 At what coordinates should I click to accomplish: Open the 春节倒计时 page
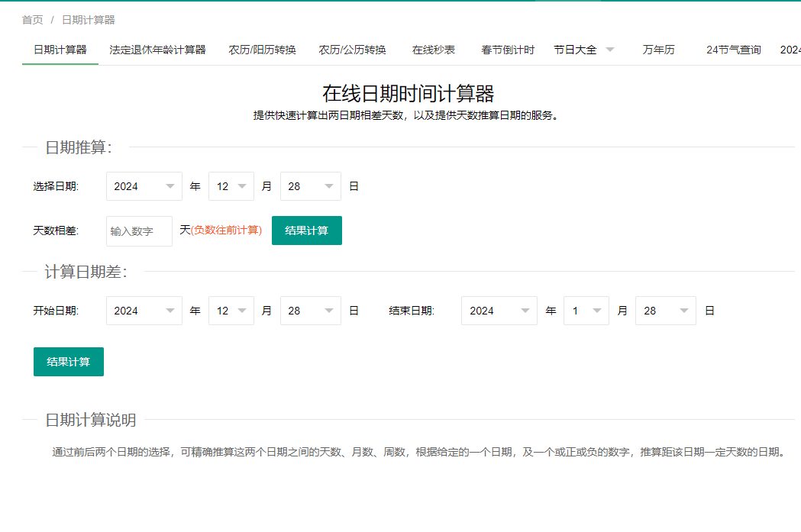click(509, 49)
